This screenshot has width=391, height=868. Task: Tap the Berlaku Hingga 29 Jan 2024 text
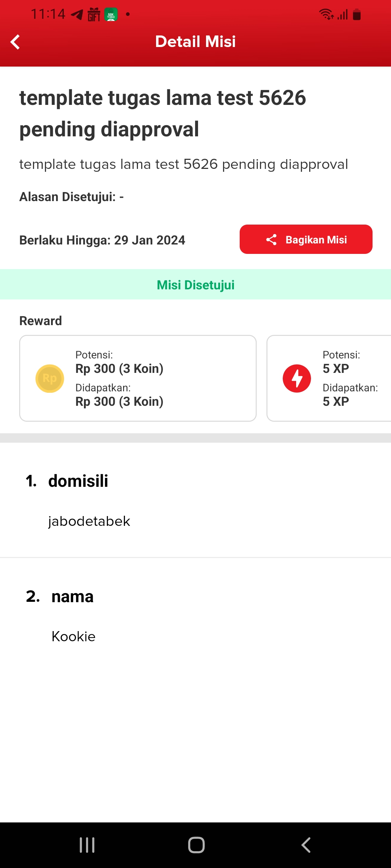coord(102,240)
